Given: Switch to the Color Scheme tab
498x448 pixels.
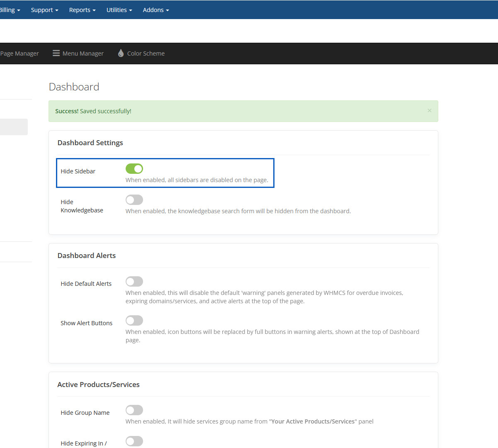Looking at the screenshot, I should 146,54.
